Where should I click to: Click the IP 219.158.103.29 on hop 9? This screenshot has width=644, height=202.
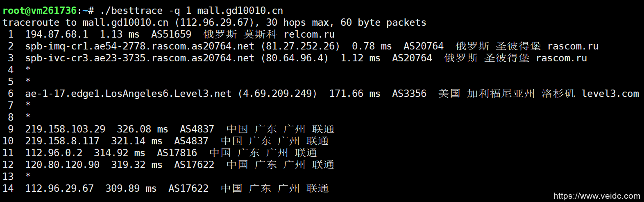(65, 129)
